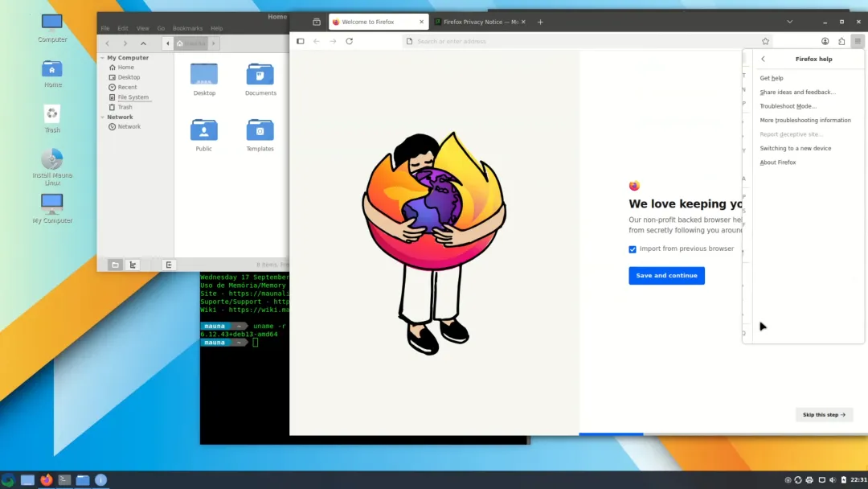The image size is (868, 489).
Task: Select Recent in file manager sidebar
Action: [x=127, y=87]
